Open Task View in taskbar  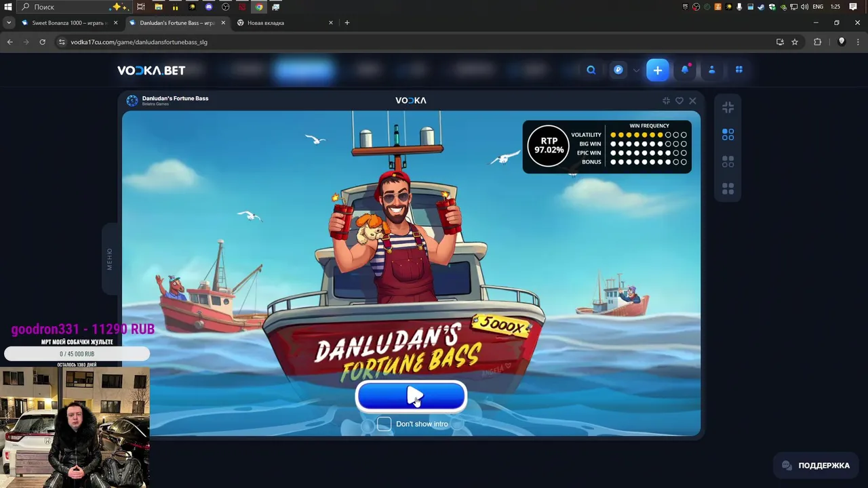tap(140, 7)
